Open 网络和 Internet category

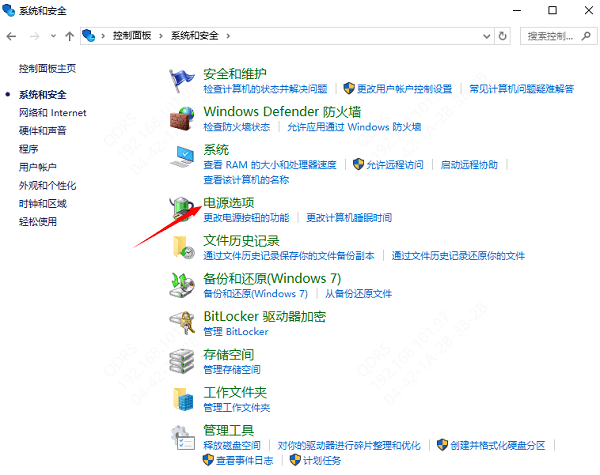click(x=52, y=113)
